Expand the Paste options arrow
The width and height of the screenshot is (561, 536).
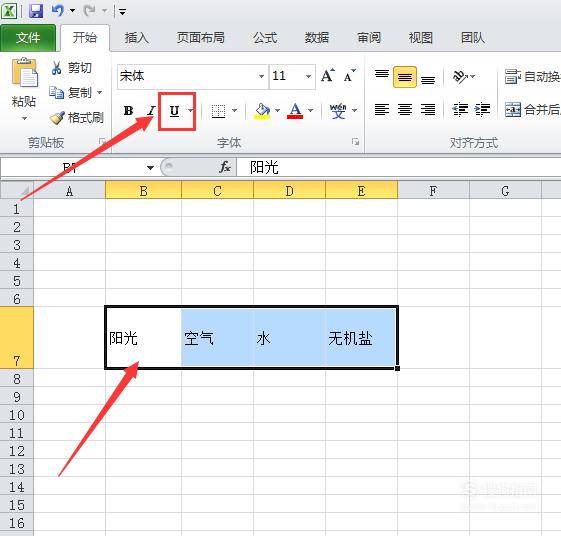pyautogui.click(x=24, y=118)
